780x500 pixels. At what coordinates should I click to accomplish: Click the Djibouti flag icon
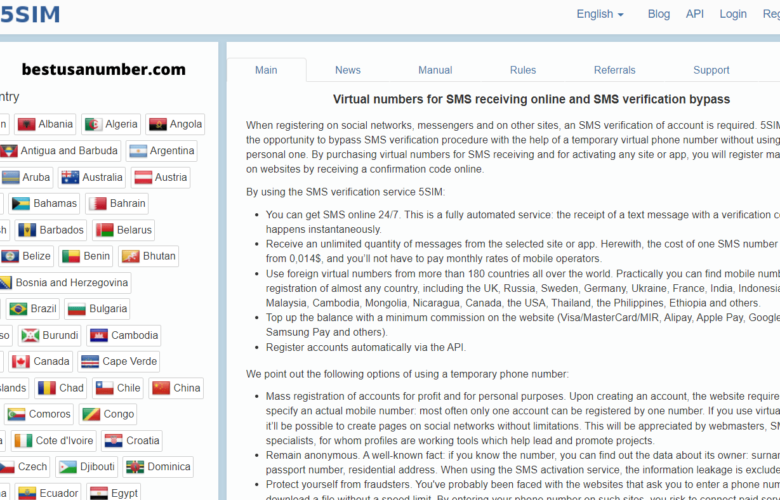tap(68, 467)
